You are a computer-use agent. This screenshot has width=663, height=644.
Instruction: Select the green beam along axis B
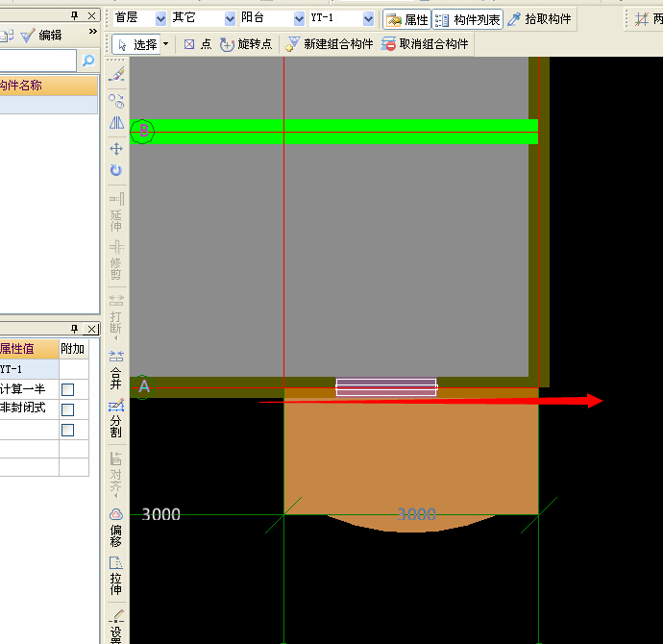tap(334, 132)
